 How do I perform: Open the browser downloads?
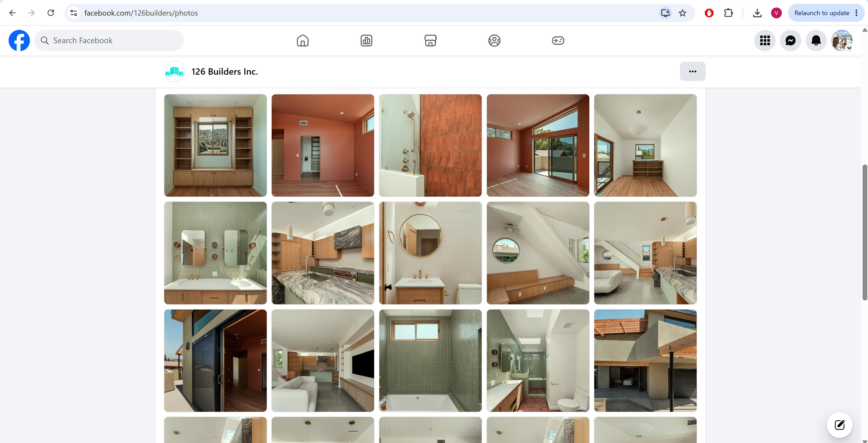point(757,13)
